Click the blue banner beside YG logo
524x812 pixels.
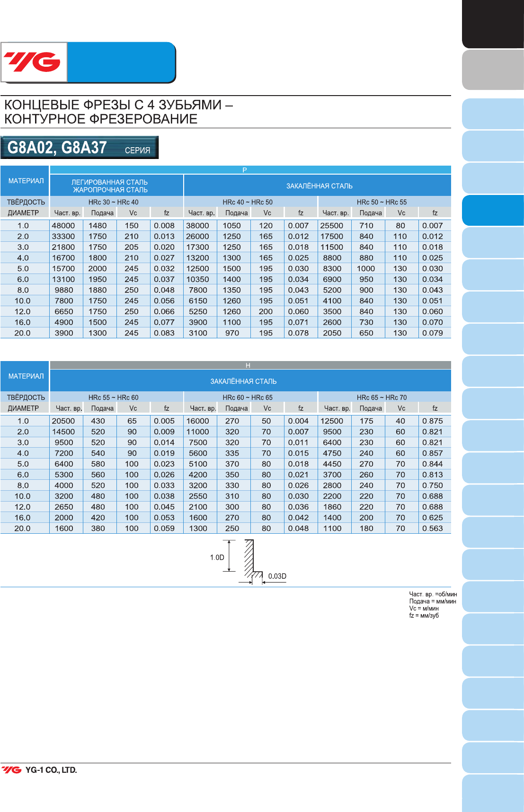click(122, 62)
